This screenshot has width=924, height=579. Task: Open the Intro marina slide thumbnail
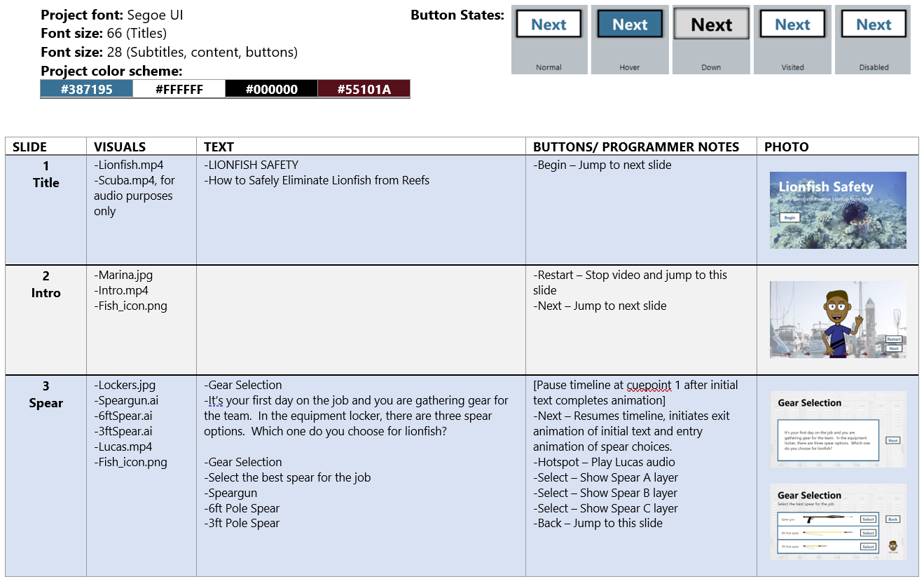click(838, 320)
